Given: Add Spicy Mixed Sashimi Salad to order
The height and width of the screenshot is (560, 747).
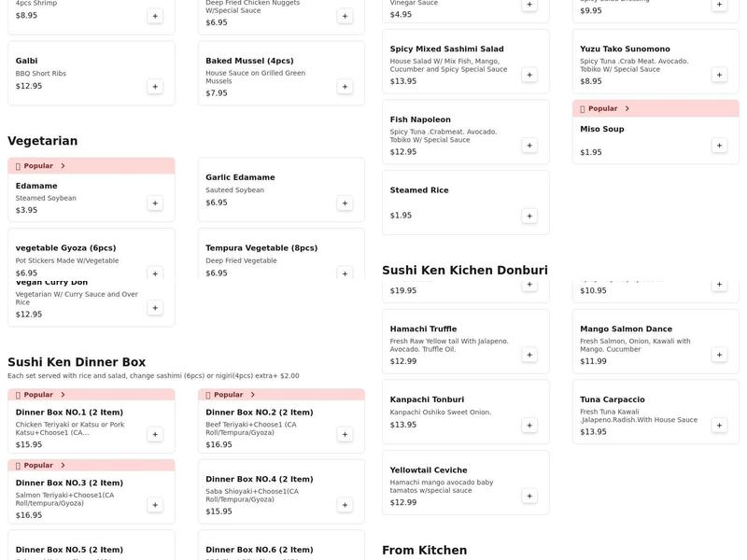Looking at the screenshot, I should (x=529, y=72).
